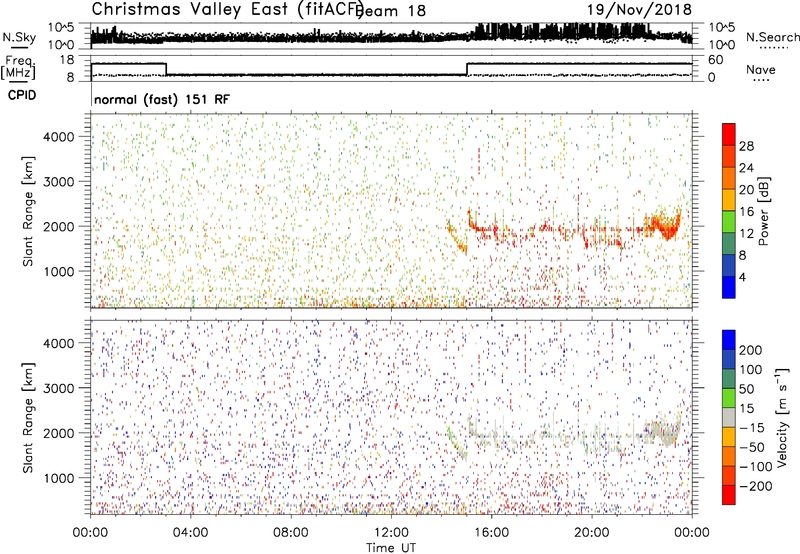This screenshot has width=800, height=554.
Task: Click the Time UT axis title
Action: pyautogui.click(x=391, y=548)
